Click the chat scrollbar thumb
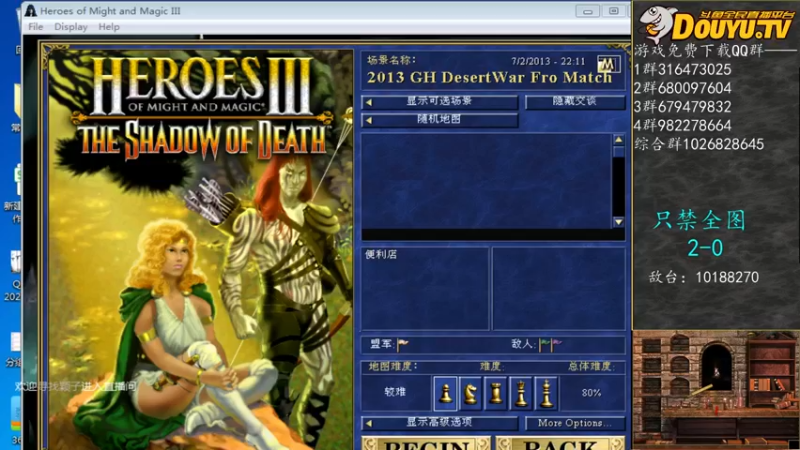The width and height of the screenshot is (800, 450). click(x=618, y=152)
